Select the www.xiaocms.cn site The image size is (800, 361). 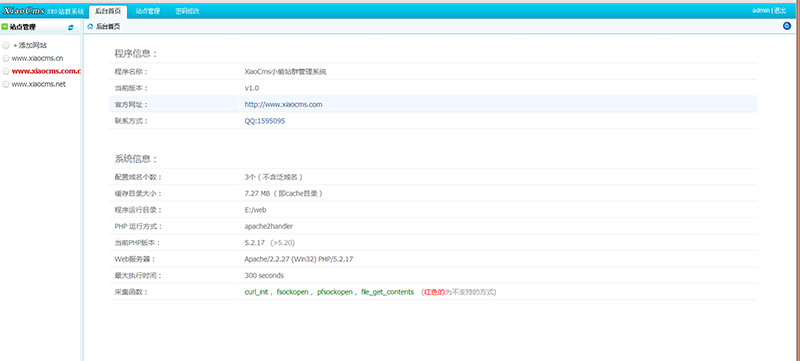point(37,58)
